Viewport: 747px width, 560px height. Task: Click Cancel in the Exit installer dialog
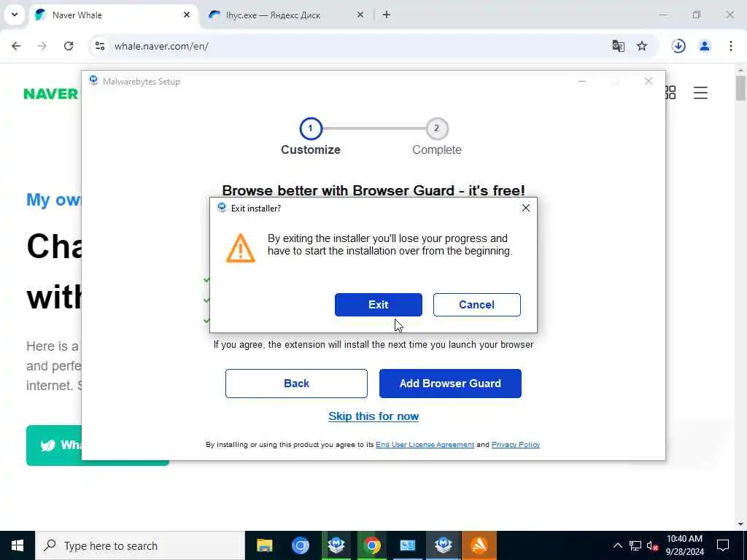(476, 305)
